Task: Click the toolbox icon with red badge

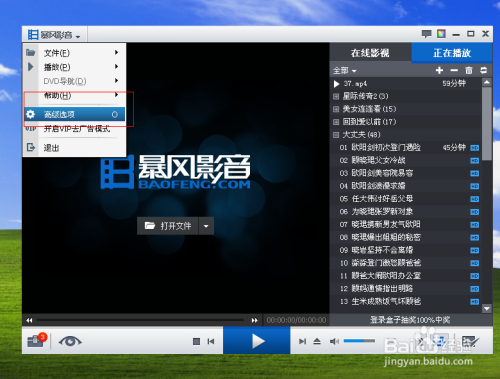Action: click(36, 341)
